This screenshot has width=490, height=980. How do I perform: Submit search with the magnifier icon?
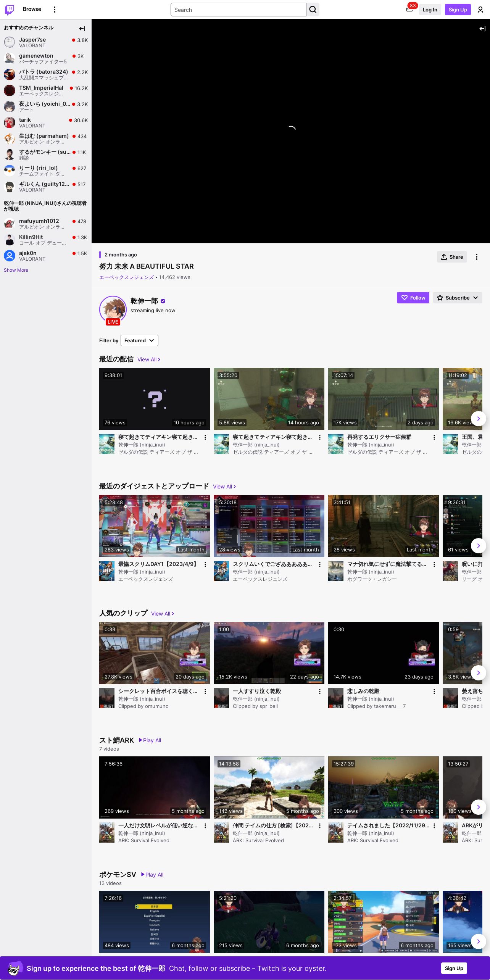pos(313,10)
